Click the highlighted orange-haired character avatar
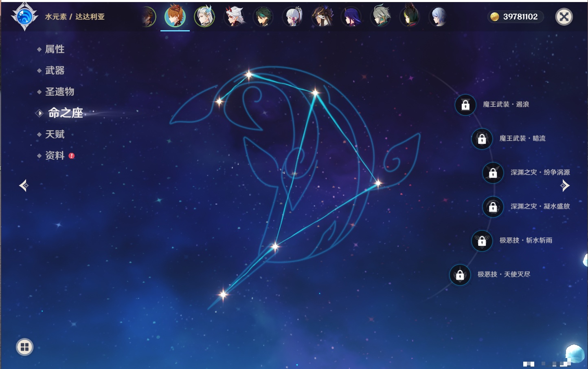Screen dimensions: 588x369 [175, 17]
